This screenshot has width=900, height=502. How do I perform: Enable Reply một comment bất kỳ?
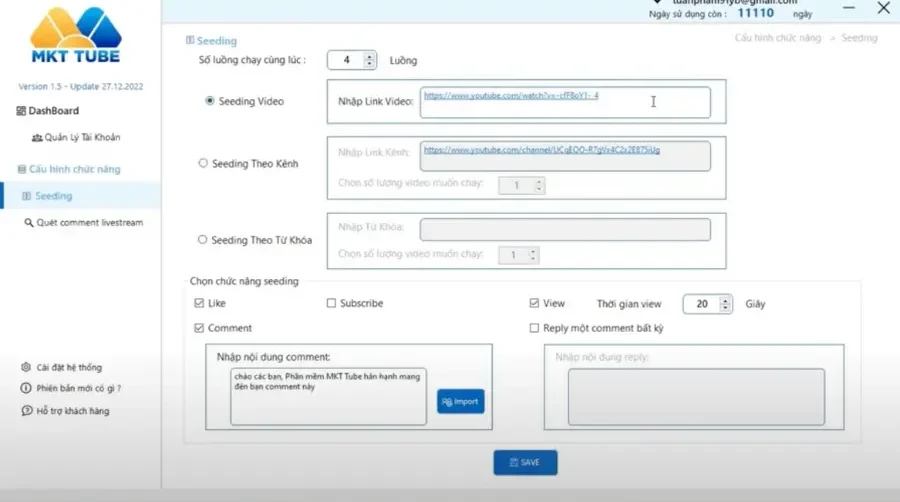pyautogui.click(x=534, y=328)
